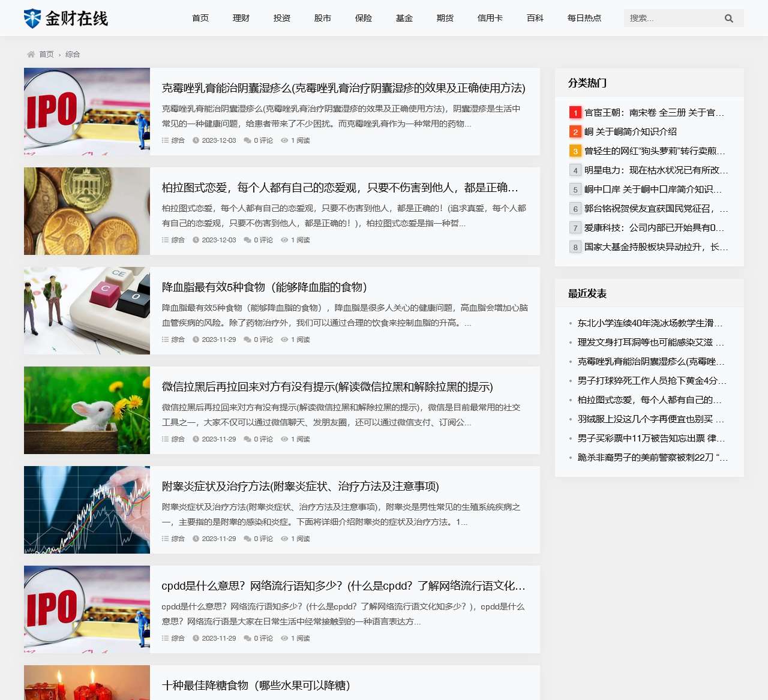The width and height of the screenshot is (768, 700).
Task: Click the search magnifier icon
Action: coord(729,19)
